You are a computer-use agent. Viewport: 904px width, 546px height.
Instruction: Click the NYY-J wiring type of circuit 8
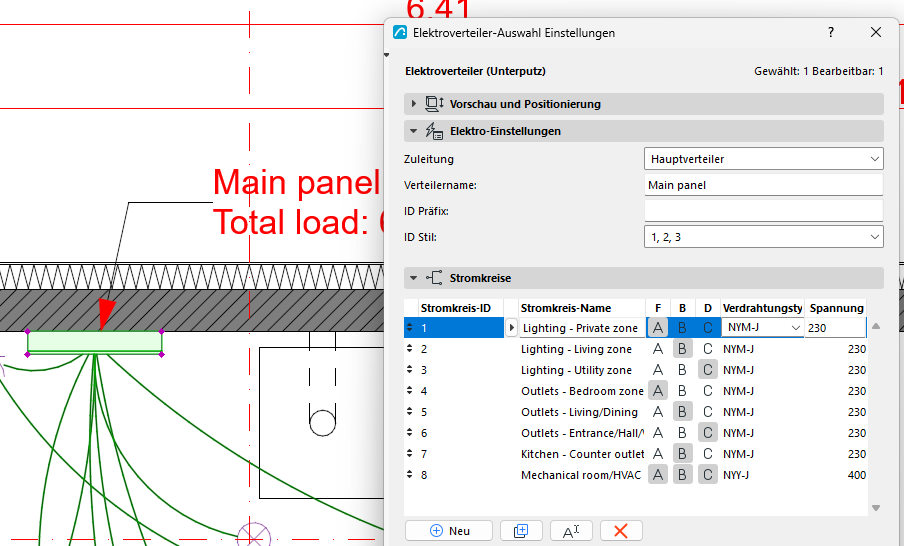tap(736, 475)
